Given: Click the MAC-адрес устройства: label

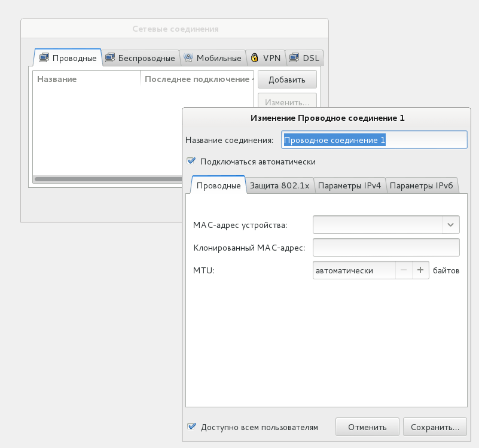Looking at the screenshot, I should pos(240,225).
